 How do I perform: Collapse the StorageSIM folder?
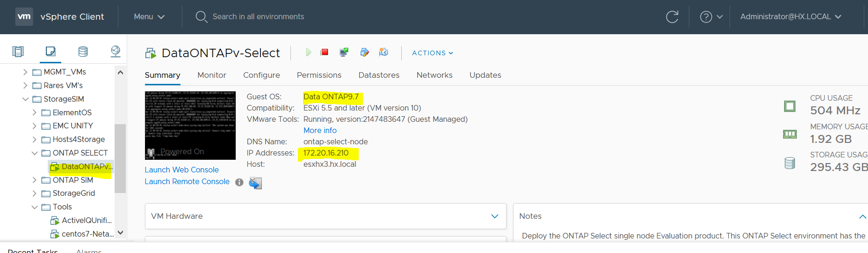coord(25,99)
